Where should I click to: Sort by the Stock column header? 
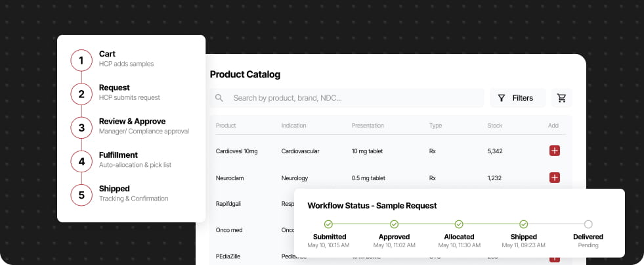pyautogui.click(x=495, y=126)
